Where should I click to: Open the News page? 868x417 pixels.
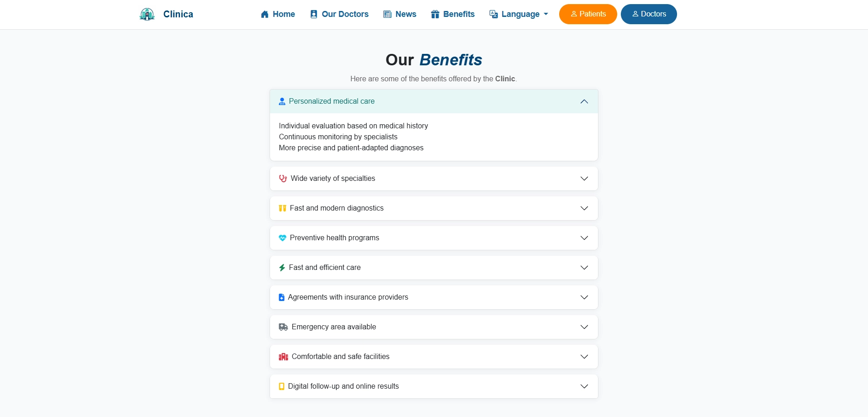click(x=400, y=14)
